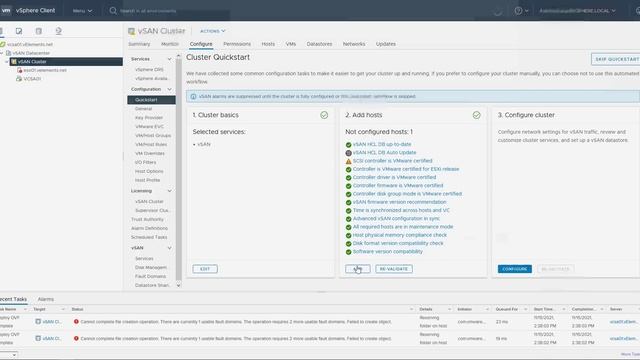Click the Cluster basics green checkmark
This screenshot has width=640, height=360.
(324, 115)
